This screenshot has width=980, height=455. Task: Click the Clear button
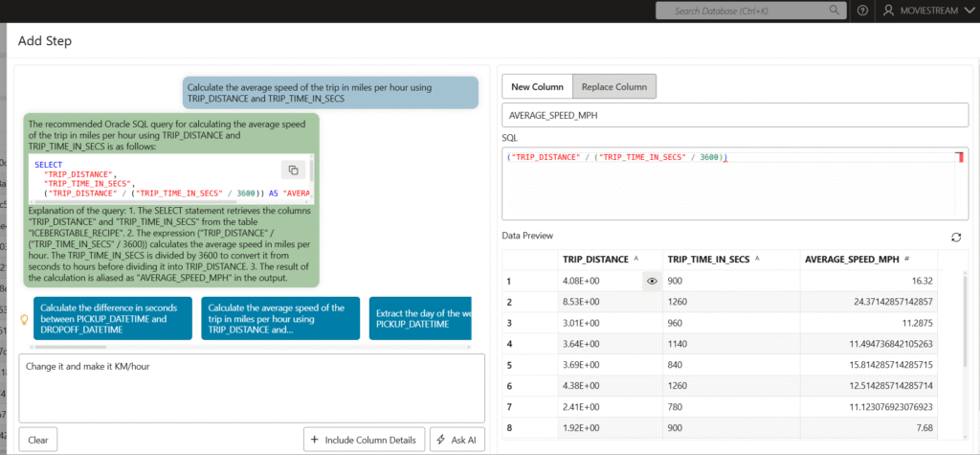tap(38, 440)
